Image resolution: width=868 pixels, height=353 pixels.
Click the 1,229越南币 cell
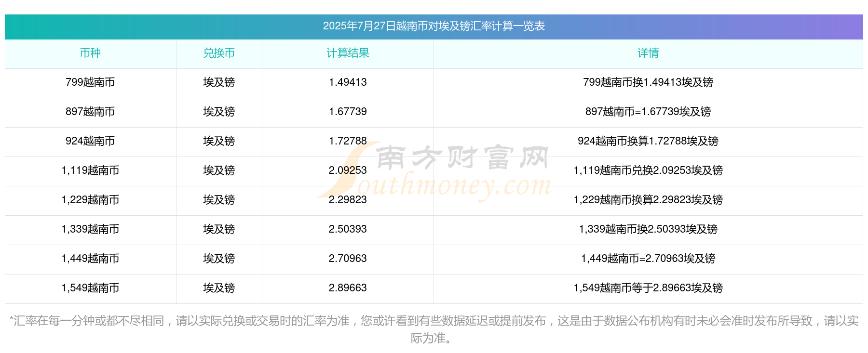point(90,200)
